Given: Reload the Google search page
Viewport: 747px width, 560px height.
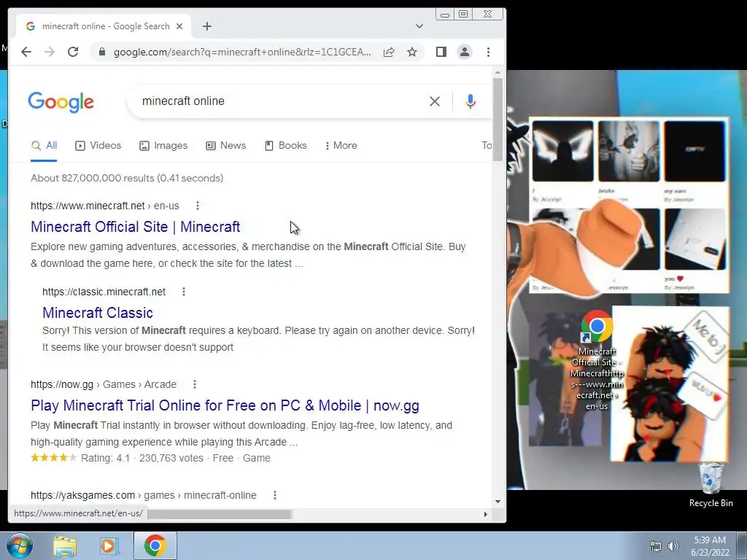Looking at the screenshot, I should click(73, 52).
